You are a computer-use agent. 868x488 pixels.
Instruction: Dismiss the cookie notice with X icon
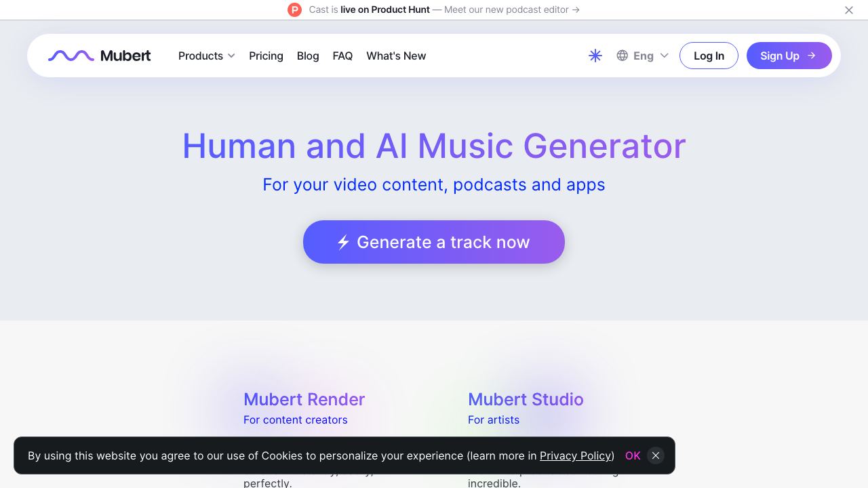(656, 455)
